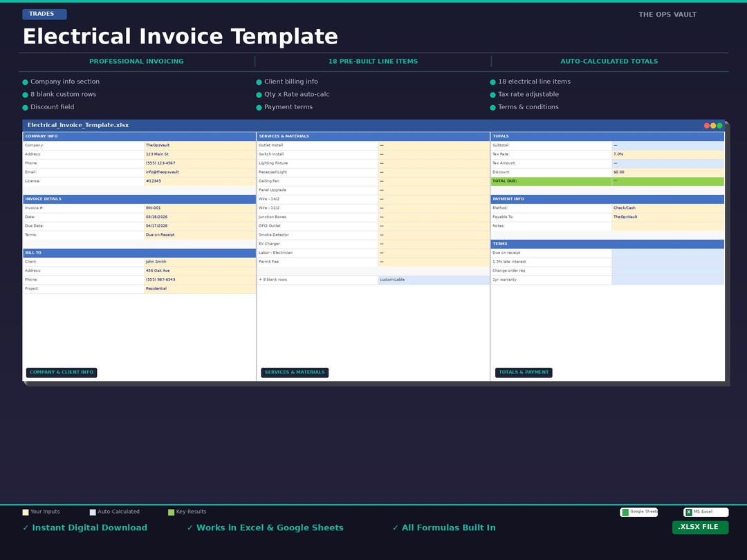Image resolution: width=747 pixels, height=560 pixels.
Task: Select the 'Residential' project cell
Action: (200, 289)
